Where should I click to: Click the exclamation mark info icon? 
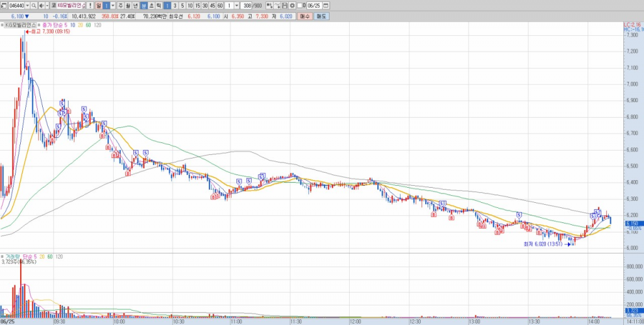pyautogui.click(x=91, y=5)
